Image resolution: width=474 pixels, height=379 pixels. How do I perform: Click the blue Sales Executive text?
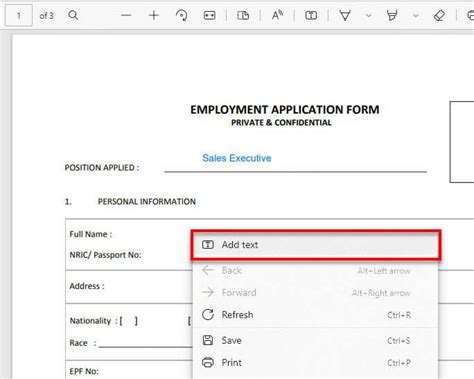tap(237, 158)
